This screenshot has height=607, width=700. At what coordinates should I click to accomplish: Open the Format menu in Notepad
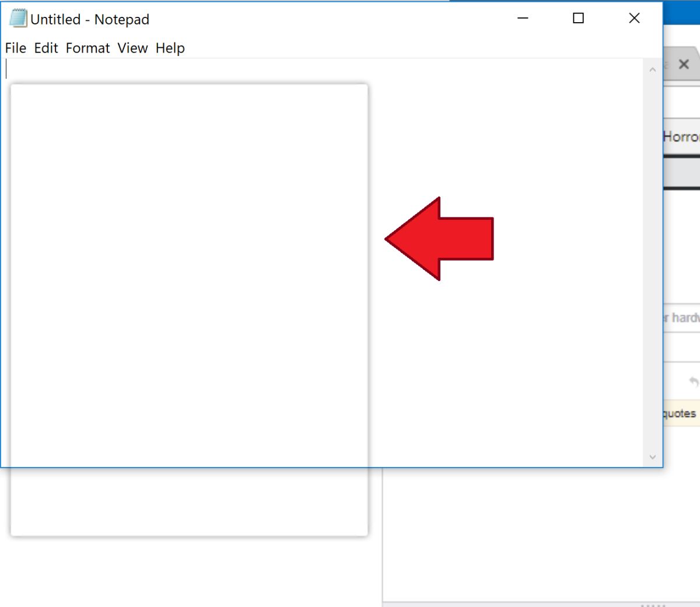[87, 48]
